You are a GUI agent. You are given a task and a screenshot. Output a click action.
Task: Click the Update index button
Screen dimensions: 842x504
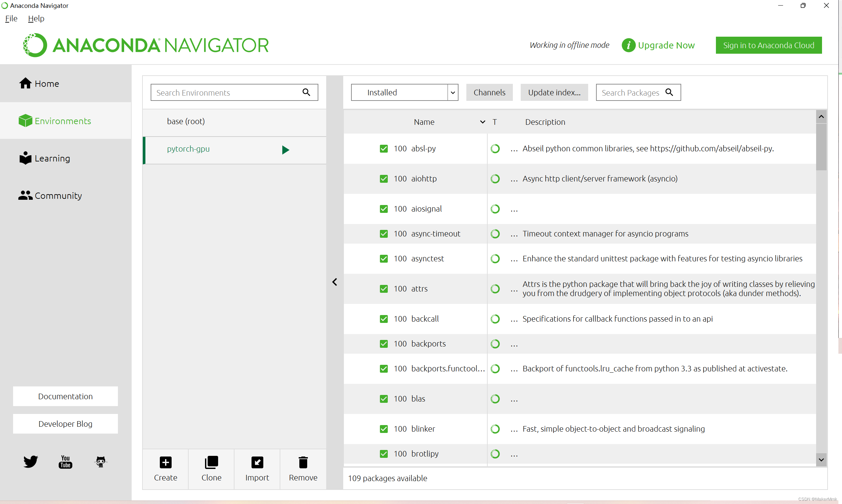554,92
